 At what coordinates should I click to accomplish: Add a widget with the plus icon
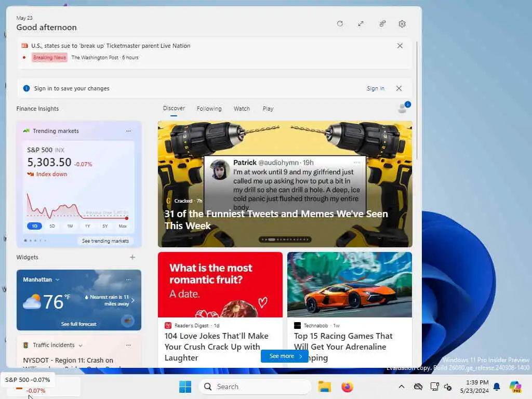tap(132, 257)
